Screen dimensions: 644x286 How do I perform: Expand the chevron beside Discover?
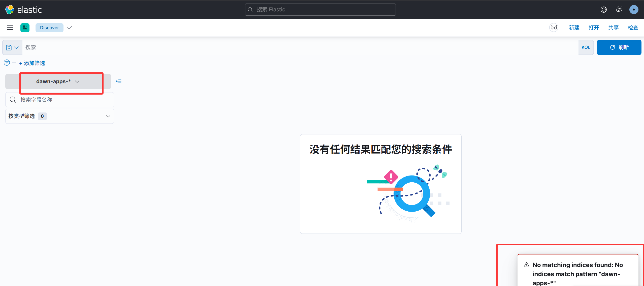coord(70,28)
